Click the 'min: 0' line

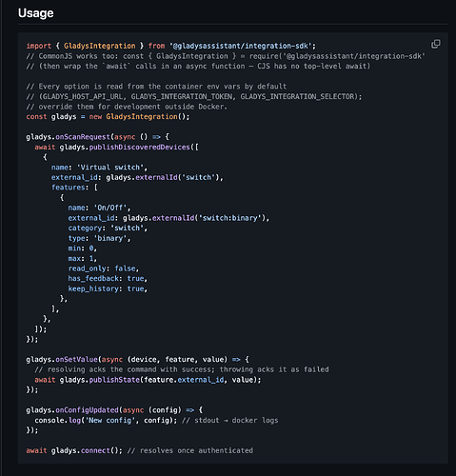tap(83, 248)
